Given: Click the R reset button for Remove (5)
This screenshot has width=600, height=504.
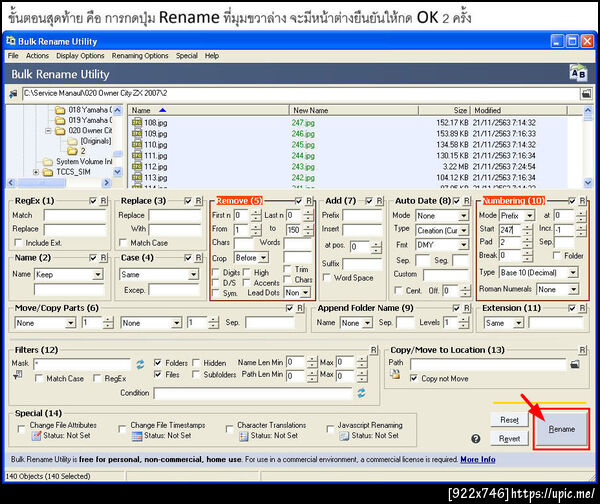Looking at the screenshot, I should (309, 201).
